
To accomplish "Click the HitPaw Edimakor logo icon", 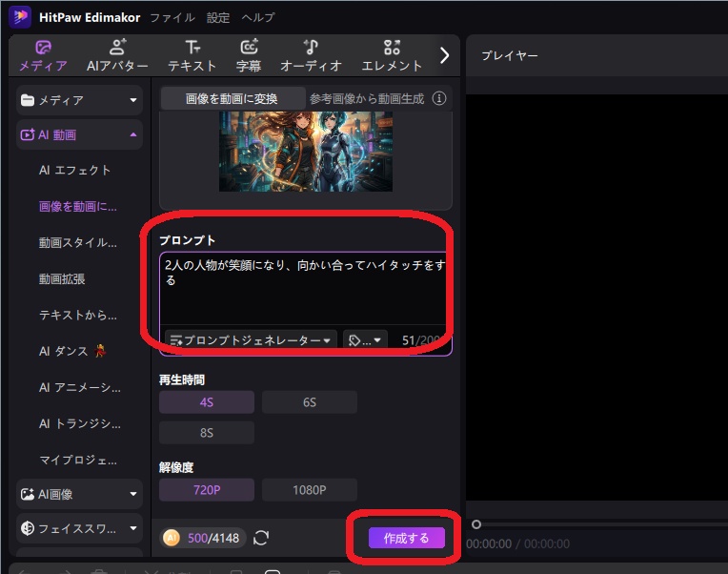I will click(20, 17).
